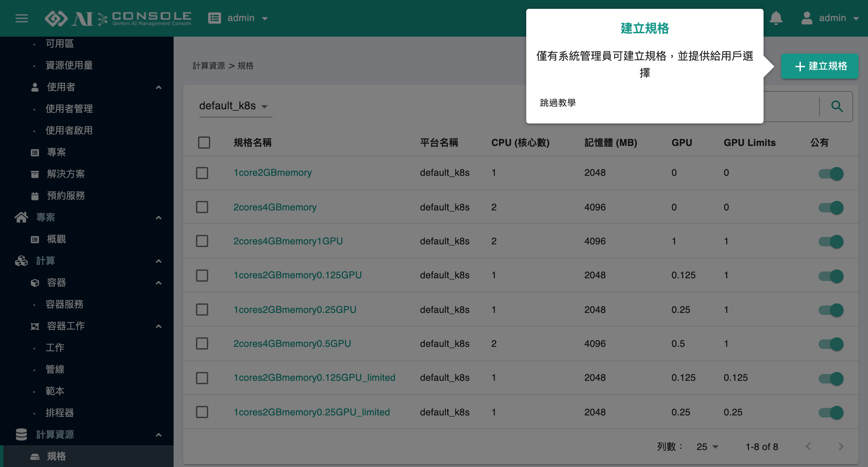Click the project list icon beside admin

pos(214,18)
